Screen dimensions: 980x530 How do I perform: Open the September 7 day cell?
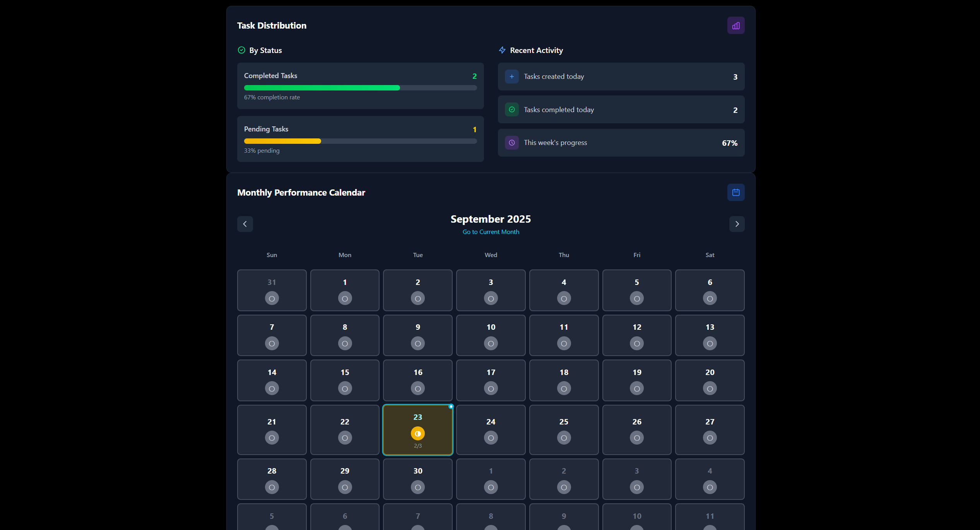[272, 335]
